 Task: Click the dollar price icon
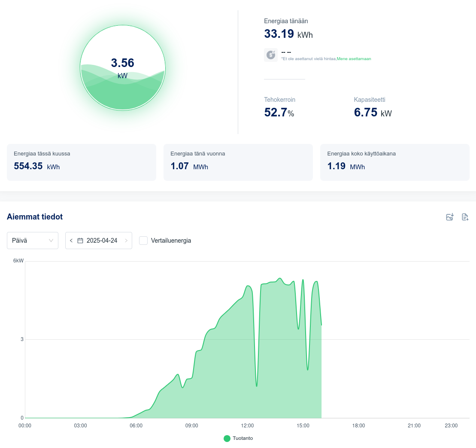pos(271,55)
